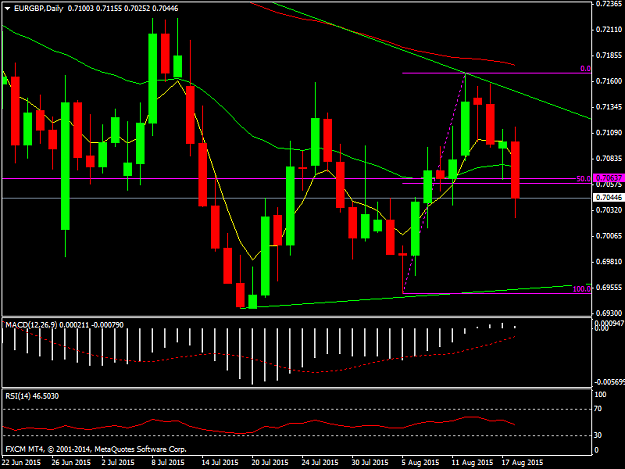Select the tall green candle near 8 Jul 2015
This screenshot has height=469, width=625.
coord(153,78)
